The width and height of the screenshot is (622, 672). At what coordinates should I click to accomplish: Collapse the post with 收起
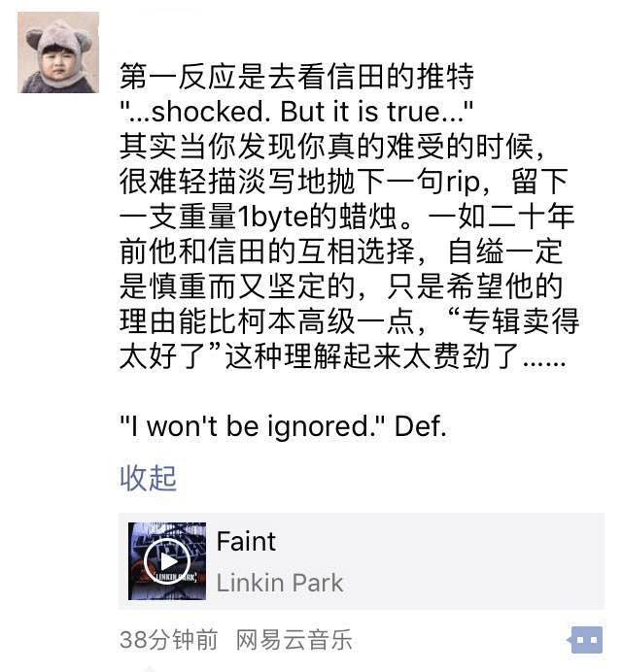[x=148, y=479]
